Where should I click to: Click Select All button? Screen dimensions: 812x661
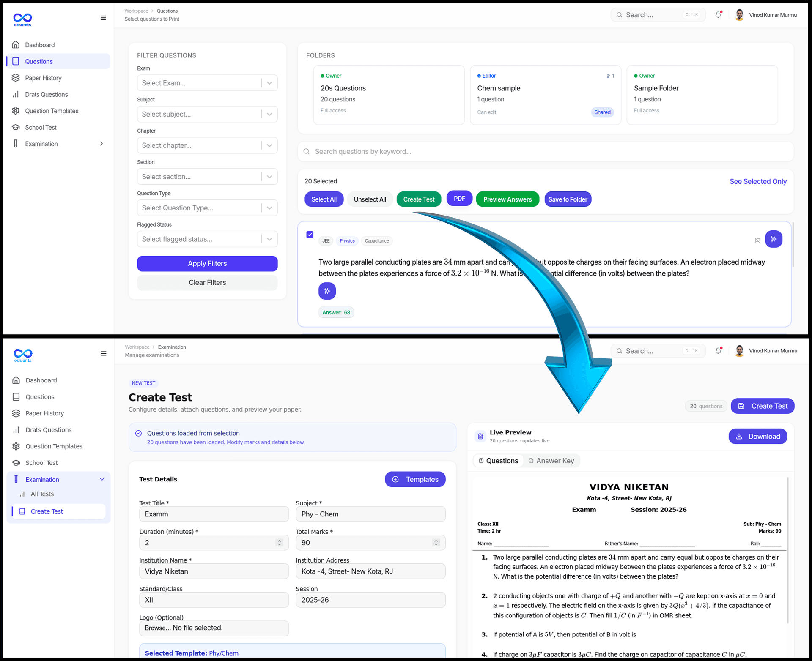click(324, 199)
